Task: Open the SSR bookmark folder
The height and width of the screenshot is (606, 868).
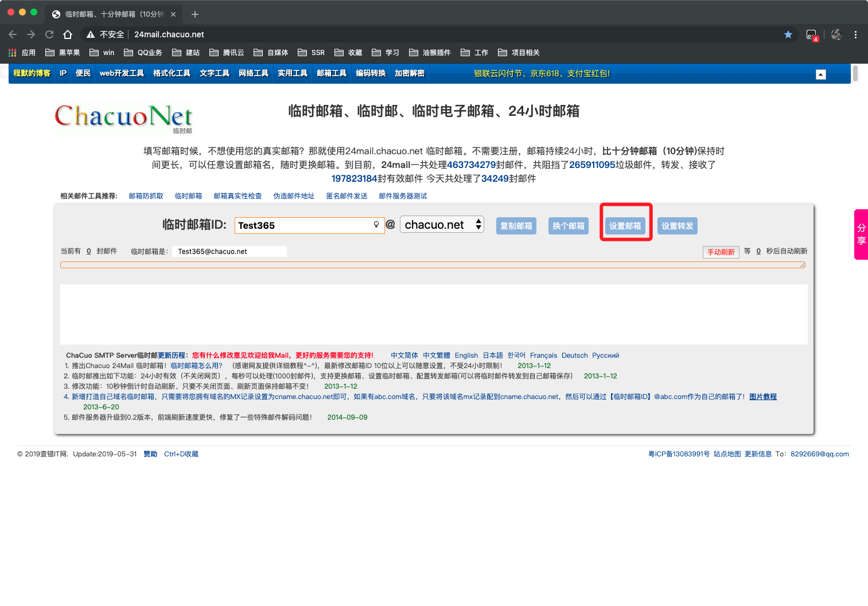Action: (x=312, y=53)
